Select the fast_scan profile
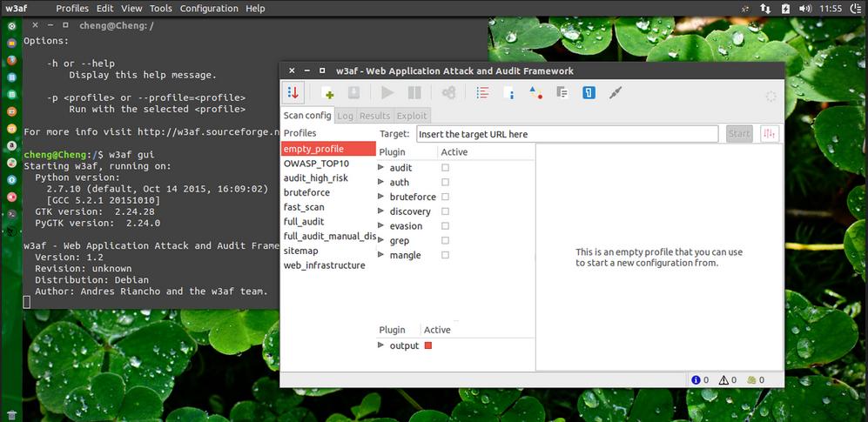 (328, 207)
